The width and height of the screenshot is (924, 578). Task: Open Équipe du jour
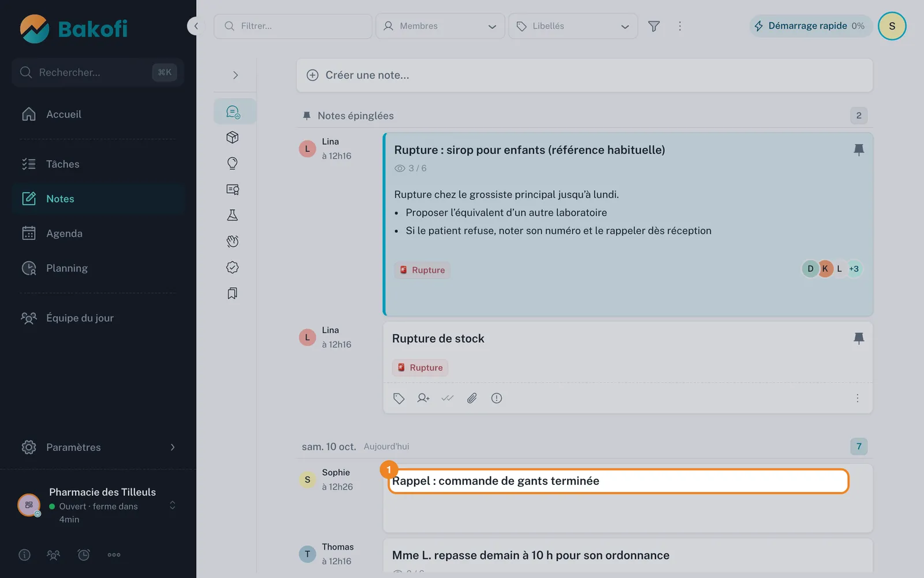coord(98,318)
